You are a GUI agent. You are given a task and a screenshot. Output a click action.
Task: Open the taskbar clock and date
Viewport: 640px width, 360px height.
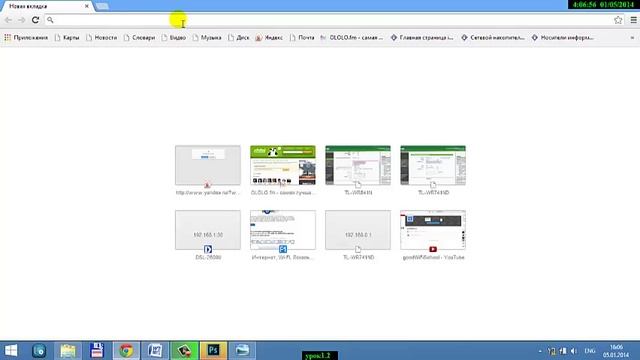click(616, 351)
